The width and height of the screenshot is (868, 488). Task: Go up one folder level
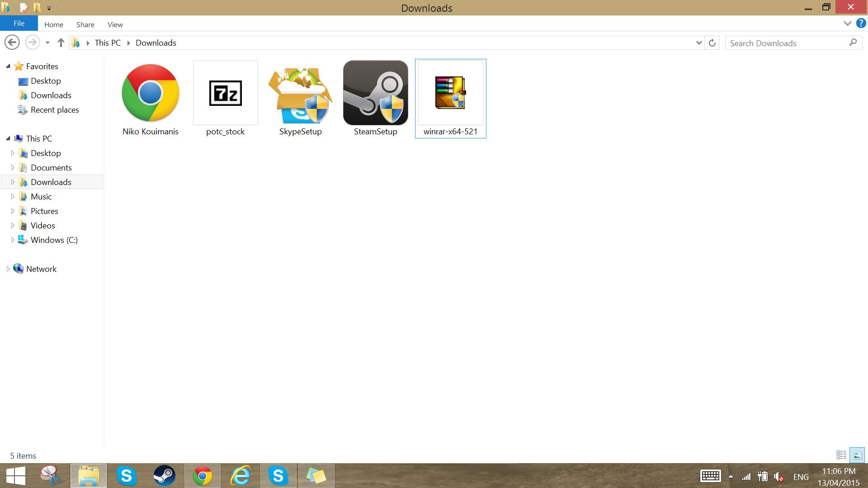[x=61, y=43]
